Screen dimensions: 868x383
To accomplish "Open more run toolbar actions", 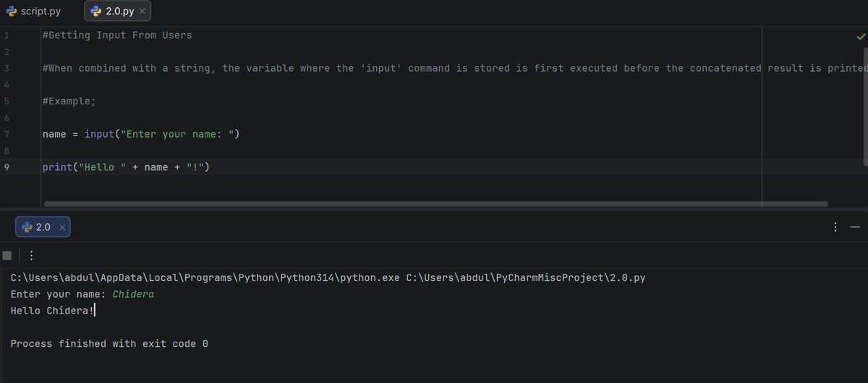I will 31,255.
